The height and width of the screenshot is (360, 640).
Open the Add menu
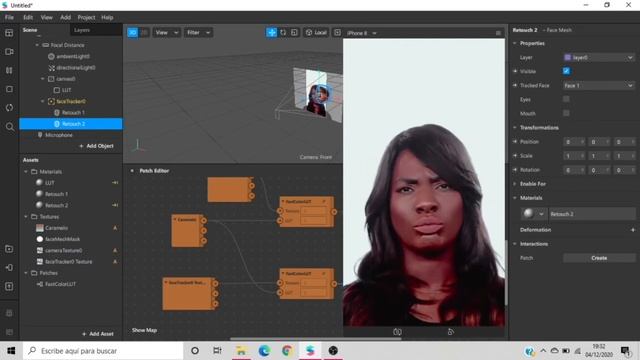pyautogui.click(x=65, y=18)
